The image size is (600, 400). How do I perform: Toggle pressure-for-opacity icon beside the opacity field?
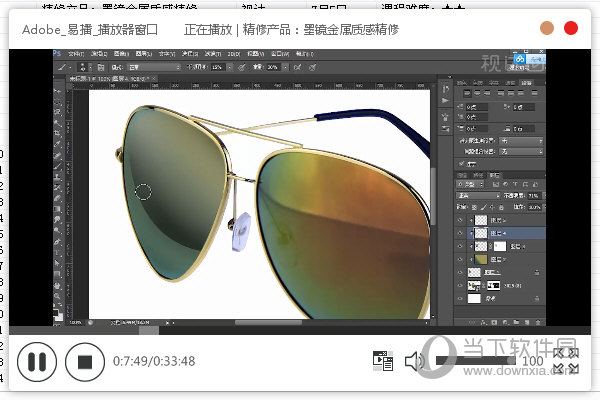[x=241, y=67]
